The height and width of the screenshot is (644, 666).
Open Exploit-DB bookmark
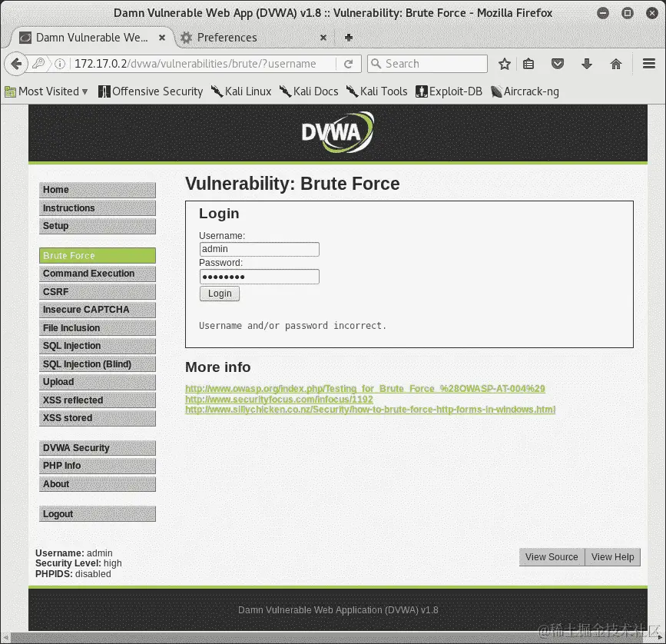click(449, 91)
